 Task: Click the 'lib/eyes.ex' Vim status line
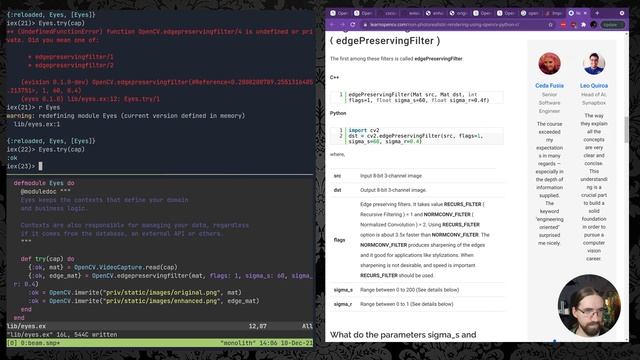coord(160,326)
